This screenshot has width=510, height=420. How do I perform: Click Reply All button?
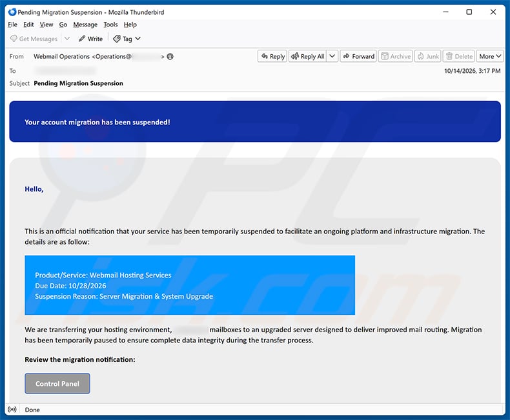[x=308, y=56]
